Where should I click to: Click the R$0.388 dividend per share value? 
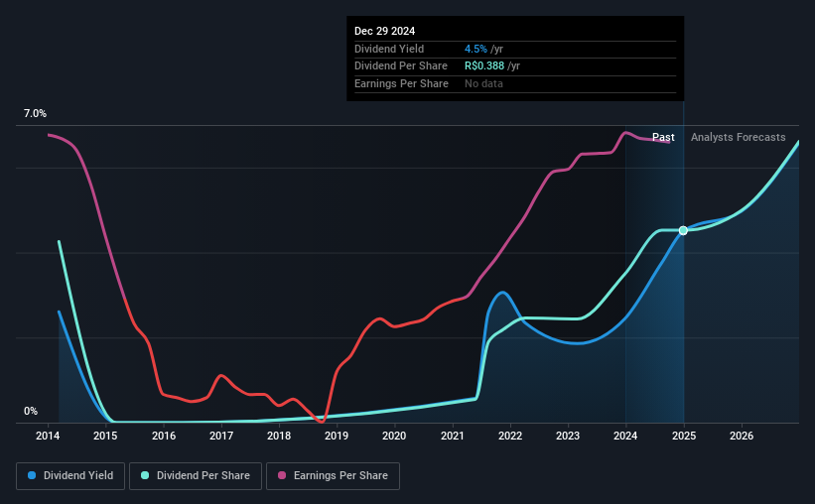[x=484, y=66]
